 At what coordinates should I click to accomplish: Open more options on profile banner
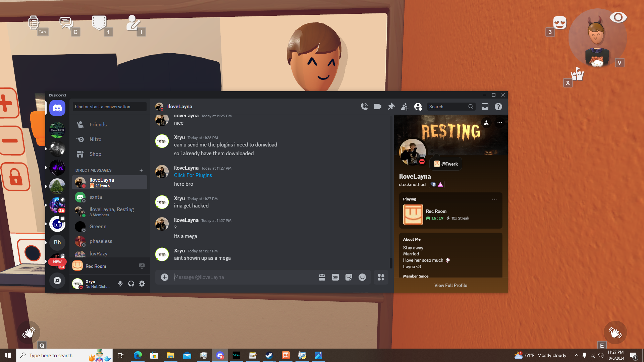500,123
